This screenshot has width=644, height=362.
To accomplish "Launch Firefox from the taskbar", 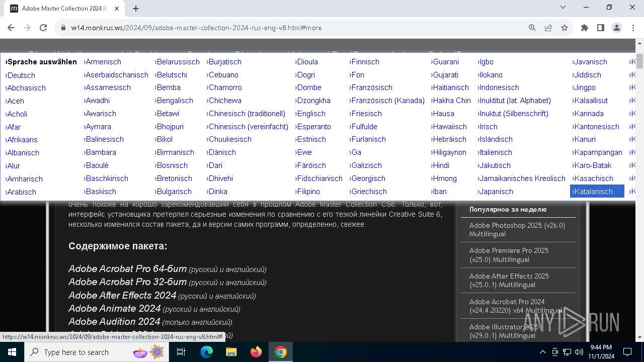I will 256,352.
